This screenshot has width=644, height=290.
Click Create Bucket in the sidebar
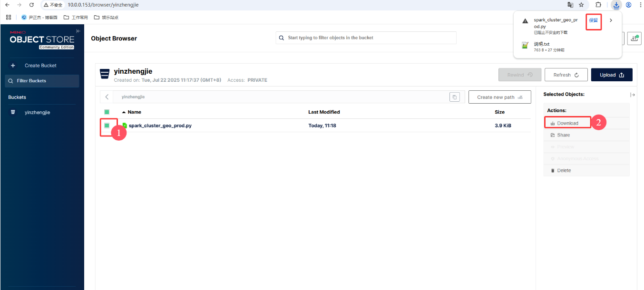coord(40,65)
